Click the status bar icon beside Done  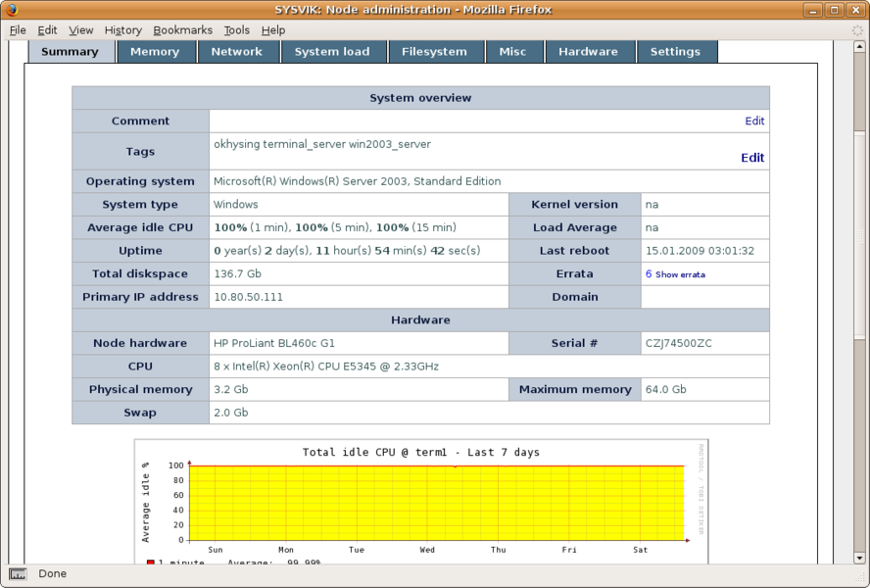[18, 574]
